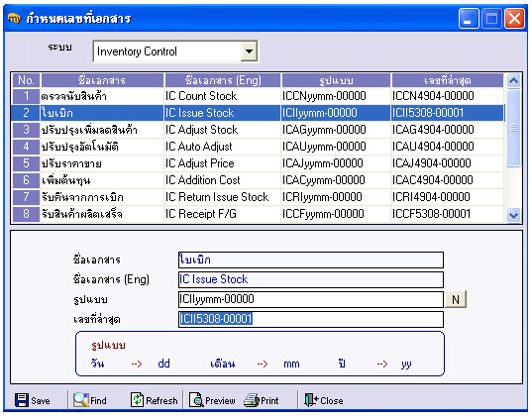This screenshot has height=417, width=532.
Task: Click the Print printer icon
Action: tap(252, 400)
